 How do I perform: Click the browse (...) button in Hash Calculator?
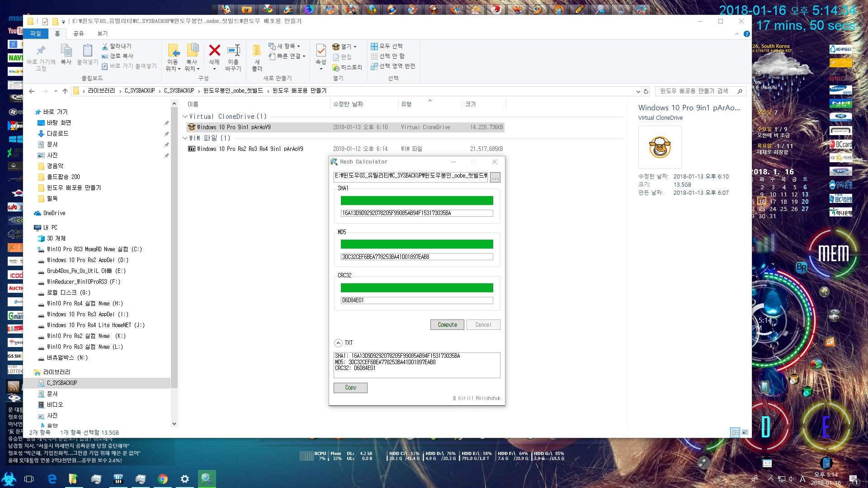pos(495,178)
